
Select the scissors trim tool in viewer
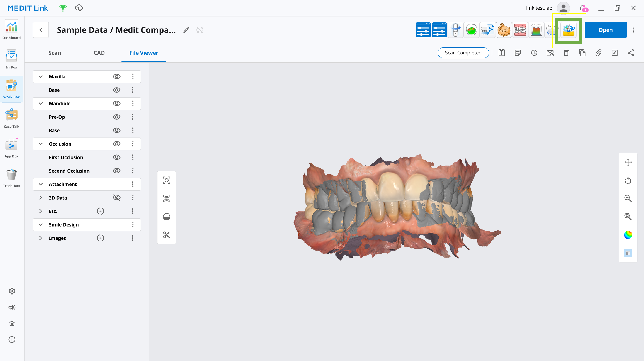coord(167,235)
